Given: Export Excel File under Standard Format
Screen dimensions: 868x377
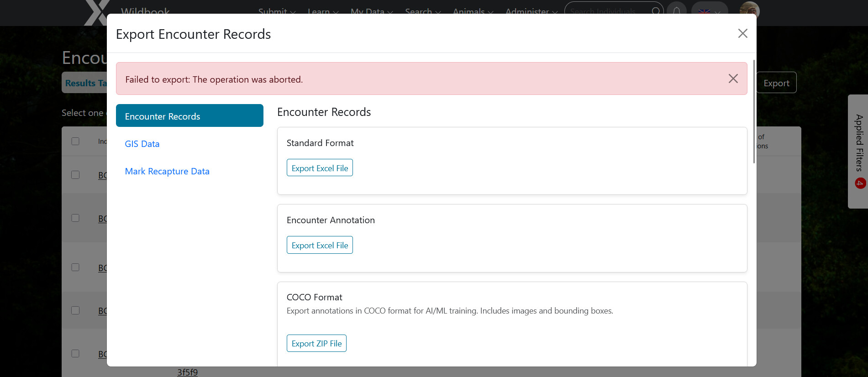Looking at the screenshot, I should point(320,168).
